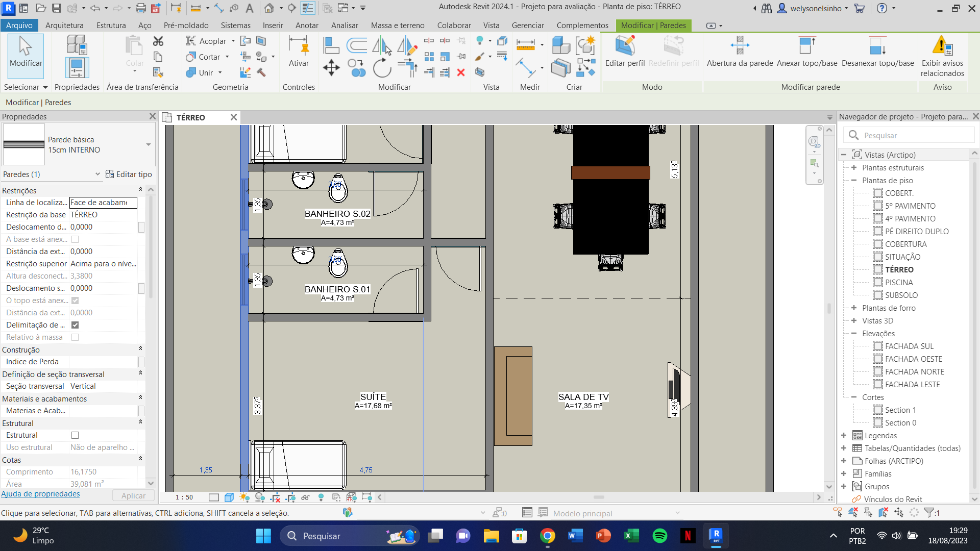Enable the Estrutural checkbox
Screen dimensions: 980x551
tap(75, 435)
